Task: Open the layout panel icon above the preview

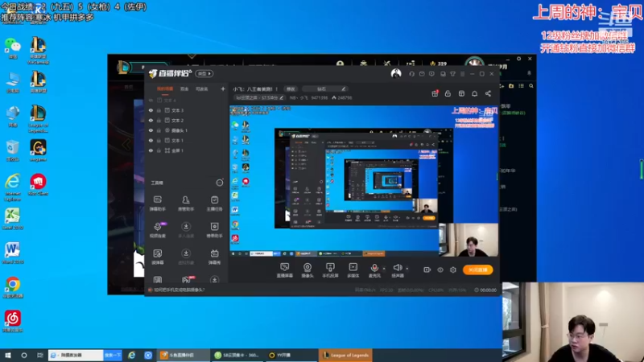Action: click(461, 93)
